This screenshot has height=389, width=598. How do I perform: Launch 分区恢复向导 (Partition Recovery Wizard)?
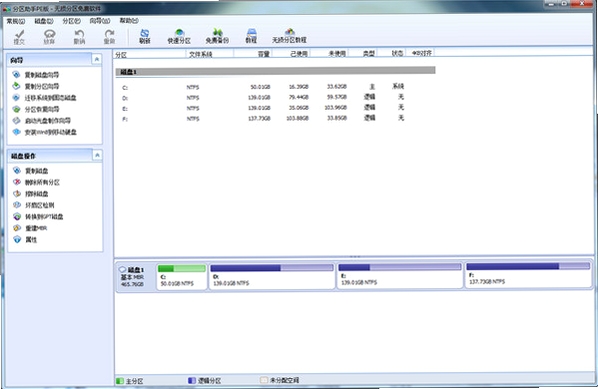(x=42, y=109)
